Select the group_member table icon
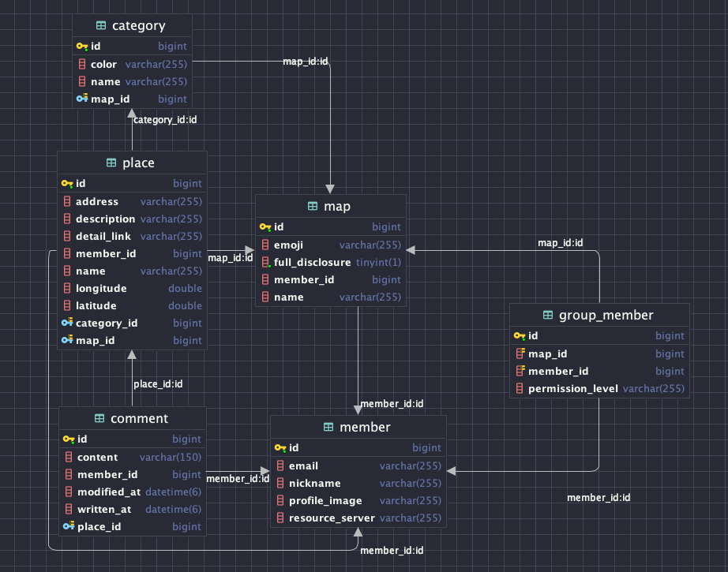728x572 pixels. (x=548, y=315)
